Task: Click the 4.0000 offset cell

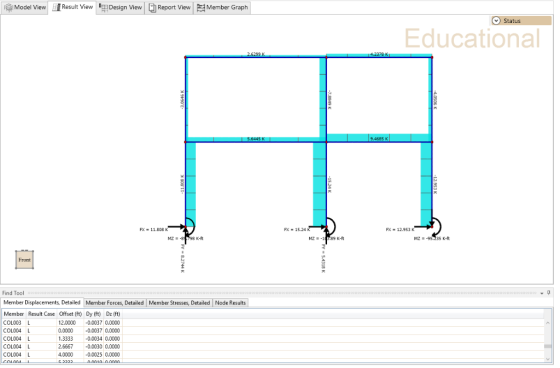Action: pyautogui.click(x=70, y=355)
